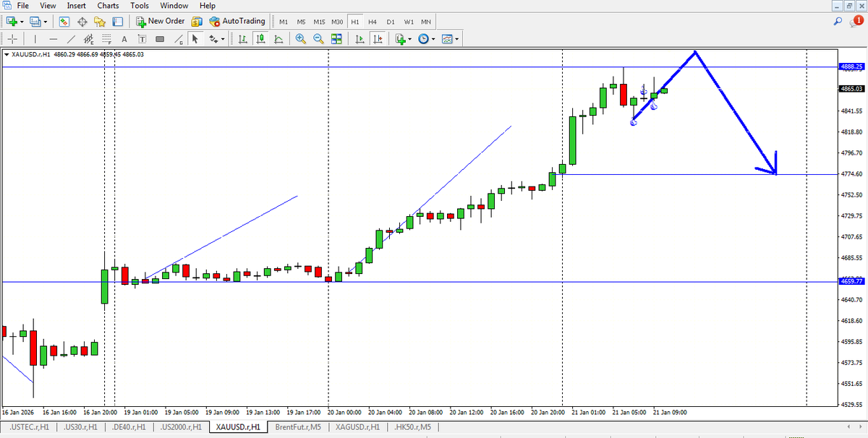The height and width of the screenshot is (438, 868).
Task: Select the Rectangle drawing tool
Action: tap(159, 39)
